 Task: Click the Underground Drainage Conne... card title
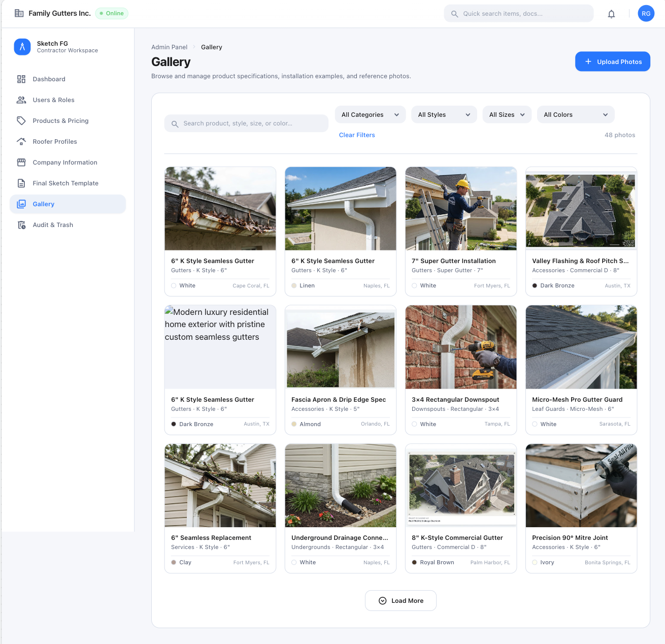[340, 538]
